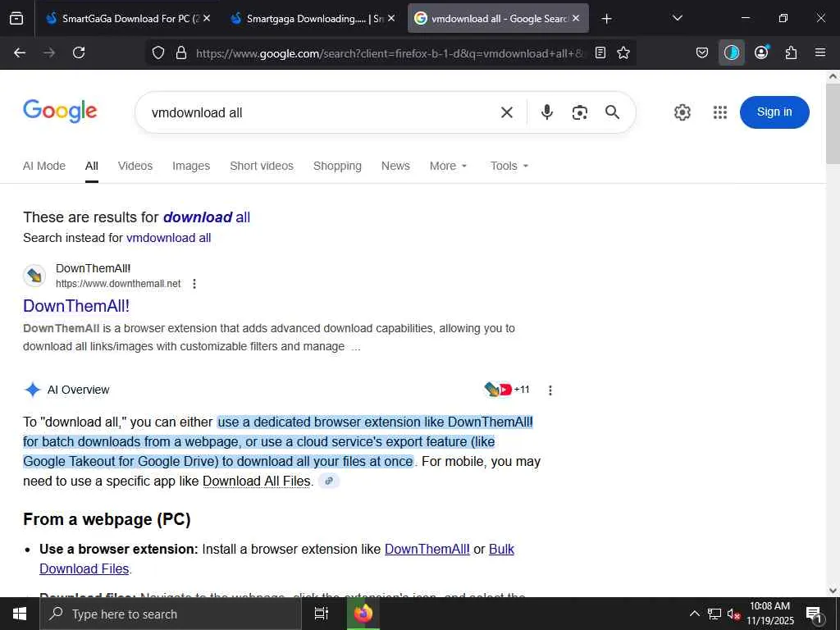
Task: Open Task View in taskbar
Action: coord(321,614)
